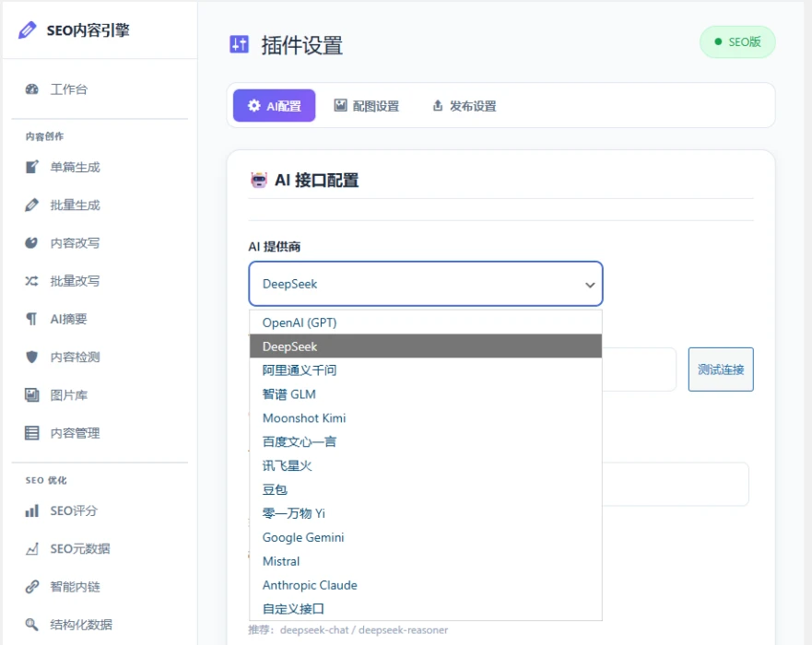Choose Moonshot Kimi from provider list

pyautogui.click(x=426, y=417)
